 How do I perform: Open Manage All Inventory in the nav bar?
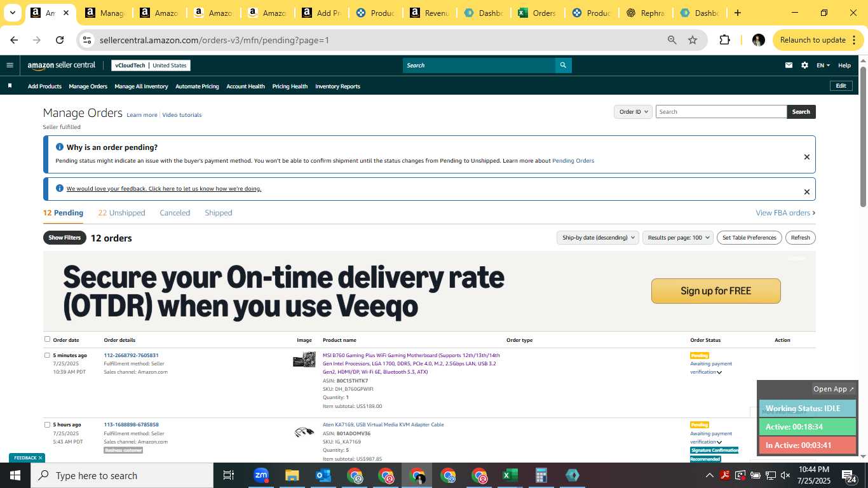pyautogui.click(x=141, y=86)
